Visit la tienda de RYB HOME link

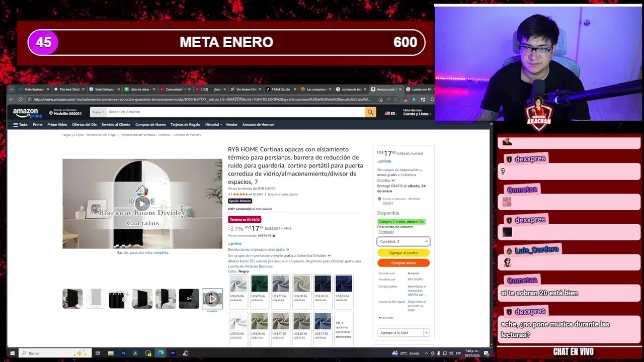click(252, 189)
